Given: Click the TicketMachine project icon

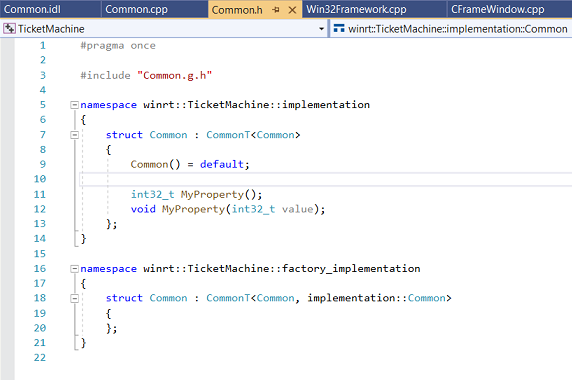Looking at the screenshot, I should (9, 28).
